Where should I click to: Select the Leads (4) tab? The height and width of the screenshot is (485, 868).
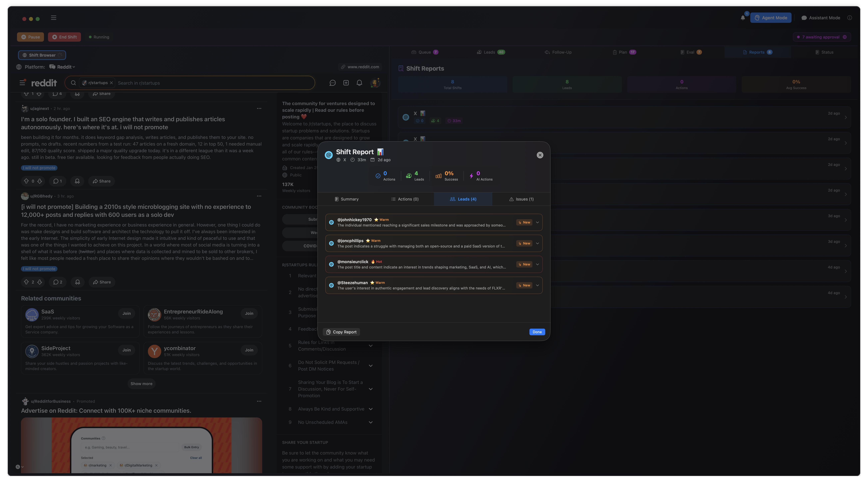(x=463, y=199)
